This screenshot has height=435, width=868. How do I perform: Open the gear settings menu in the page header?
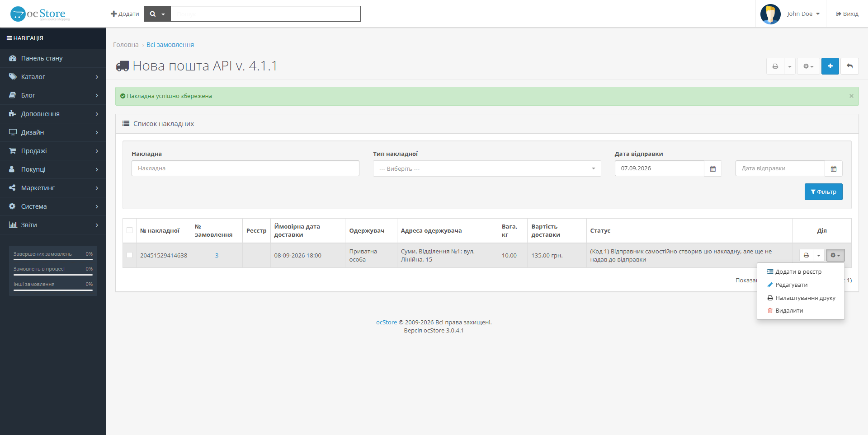click(808, 66)
